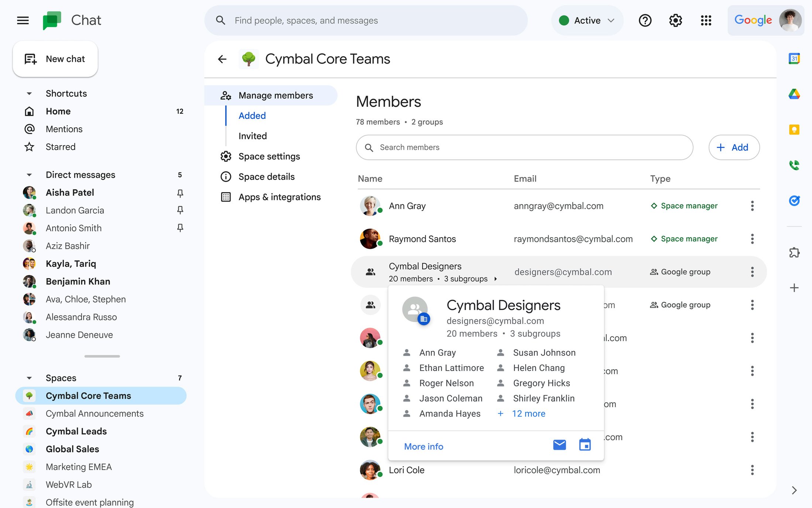Go back with the arrow beside Cymbal Core Teams
The width and height of the screenshot is (812, 508).
pyautogui.click(x=222, y=59)
